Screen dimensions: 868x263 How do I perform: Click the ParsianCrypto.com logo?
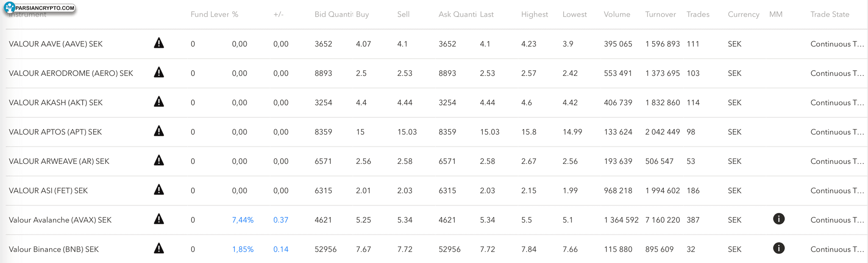40,8
